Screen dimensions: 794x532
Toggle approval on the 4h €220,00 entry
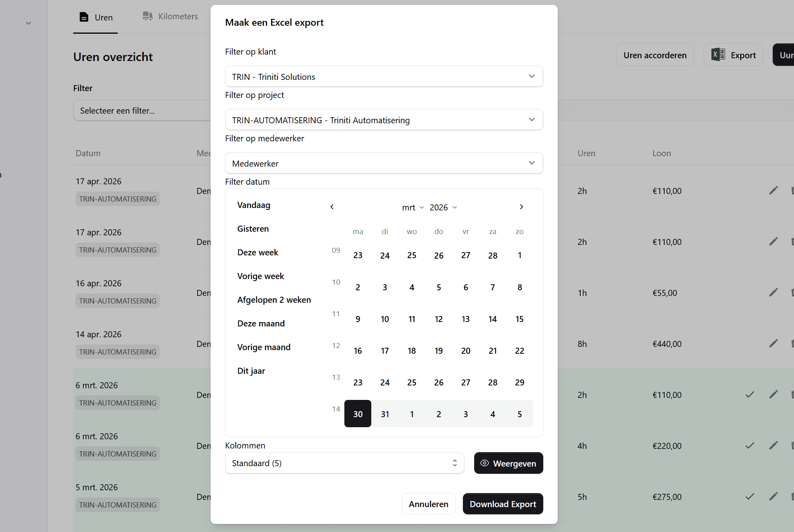coord(749,445)
